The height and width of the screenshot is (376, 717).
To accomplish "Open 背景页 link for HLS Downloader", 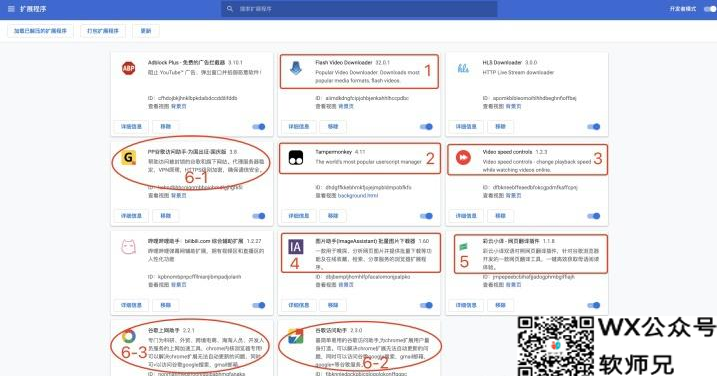I will (x=514, y=106).
